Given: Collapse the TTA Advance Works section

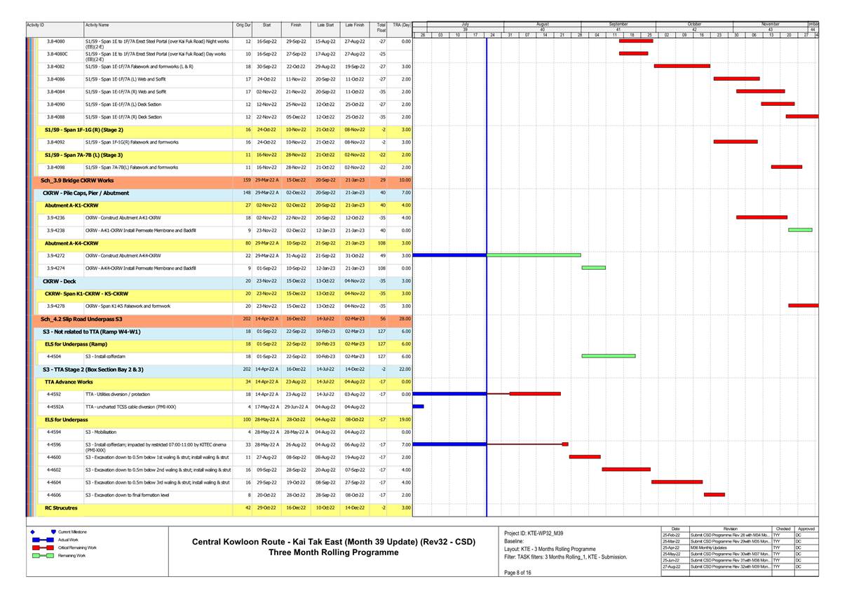Looking at the screenshot, I should click(70, 382).
